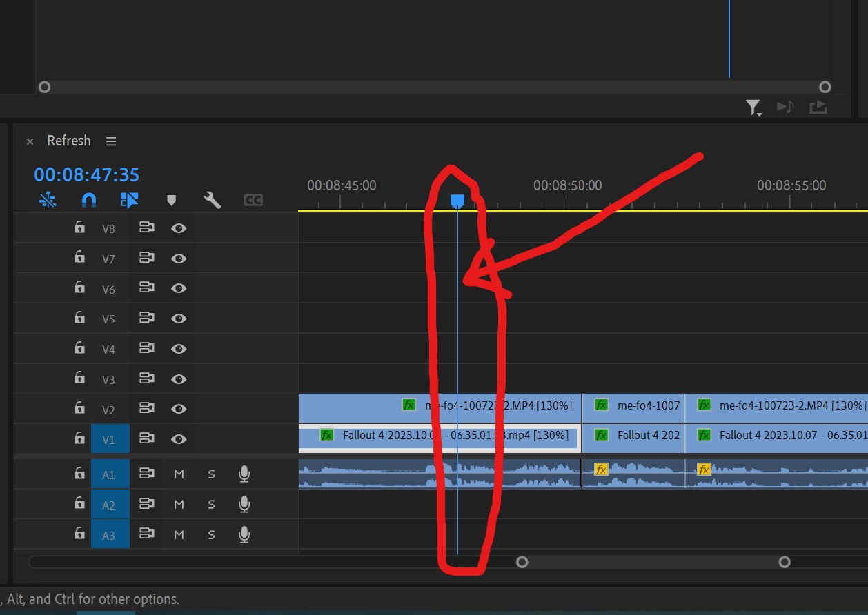Open the filter dropdown below the monitor
Screen dimensions: 868x615
pyautogui.click(x=753, y=108)
